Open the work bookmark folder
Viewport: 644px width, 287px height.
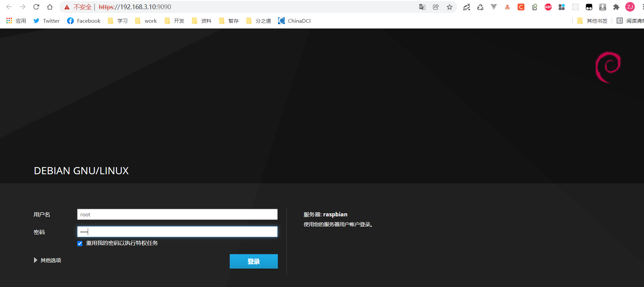coord(146,21)
